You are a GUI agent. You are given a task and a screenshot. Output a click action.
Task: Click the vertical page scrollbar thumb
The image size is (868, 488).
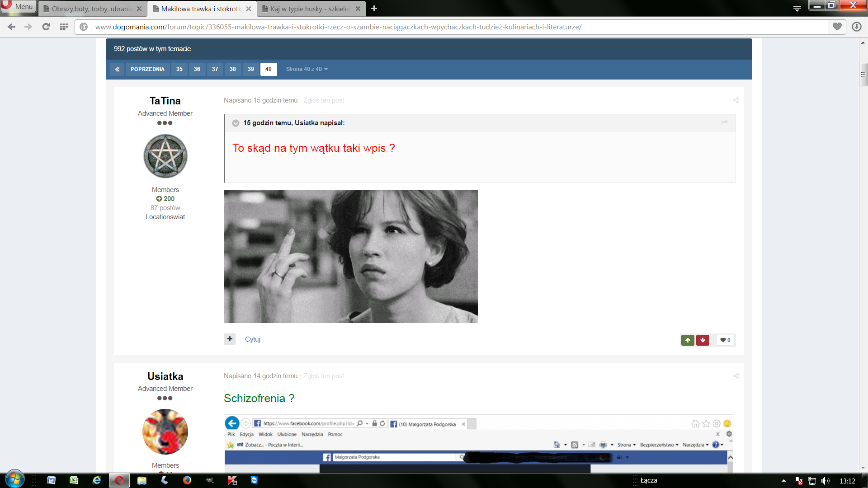point(863,75)
